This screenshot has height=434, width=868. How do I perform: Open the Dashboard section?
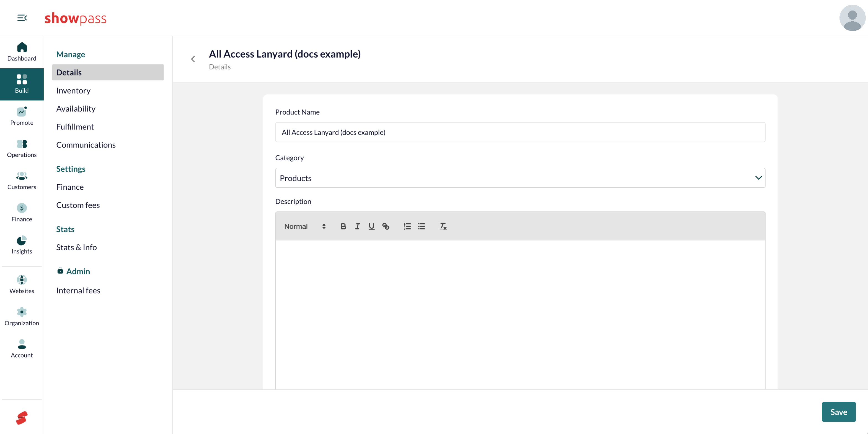coord(22,52)
